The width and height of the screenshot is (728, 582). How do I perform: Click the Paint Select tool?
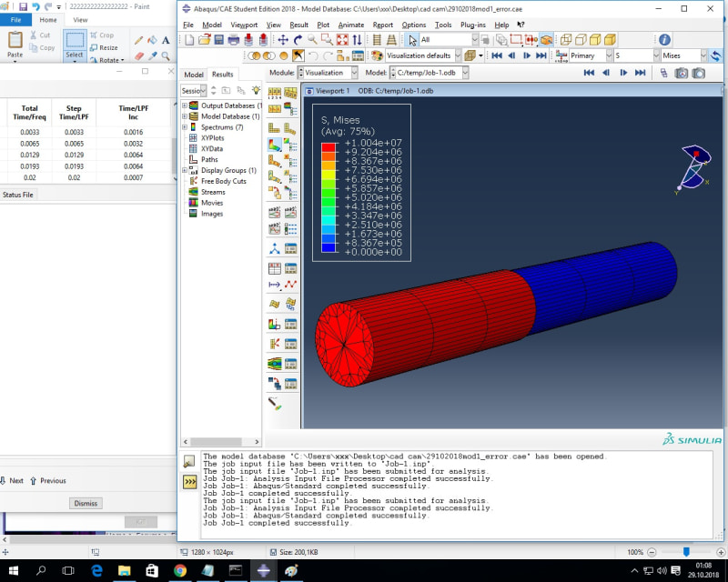click(x=75, y=45)
